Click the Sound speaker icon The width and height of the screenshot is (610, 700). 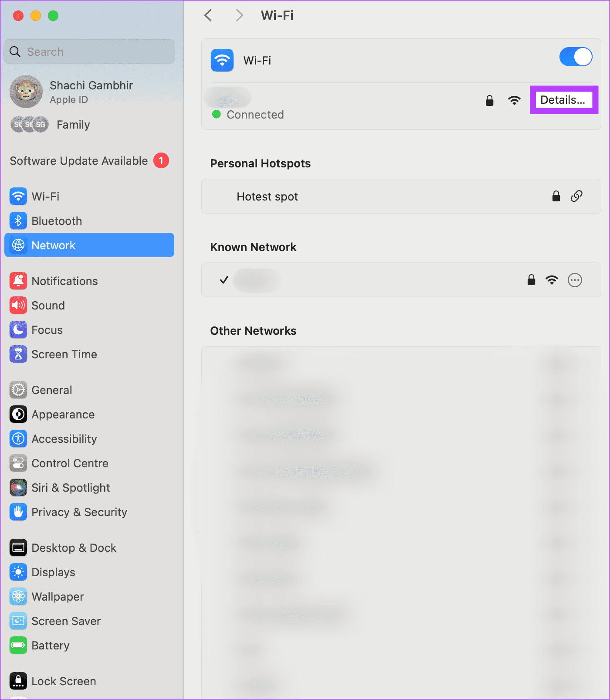[18, 306]
